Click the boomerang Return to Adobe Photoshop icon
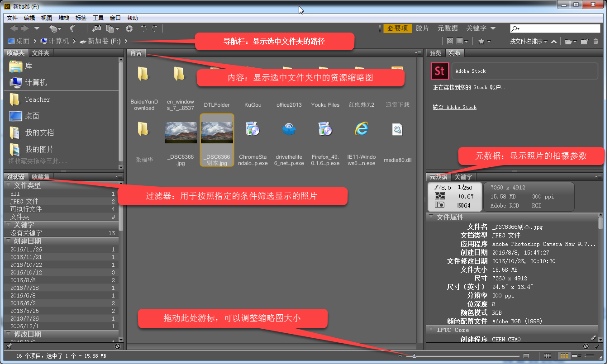The height and width of the screenshot is (364, 610). tap(72, 28)
